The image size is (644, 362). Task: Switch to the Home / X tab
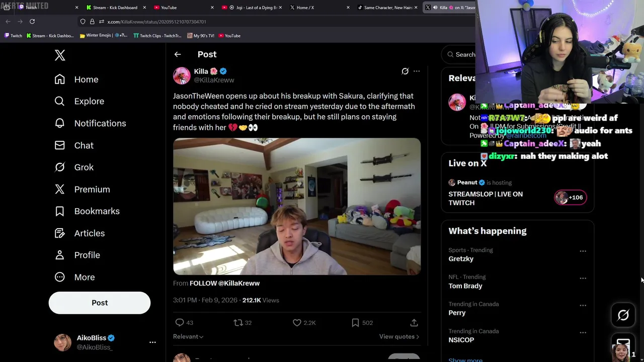(x=319, y=8)
